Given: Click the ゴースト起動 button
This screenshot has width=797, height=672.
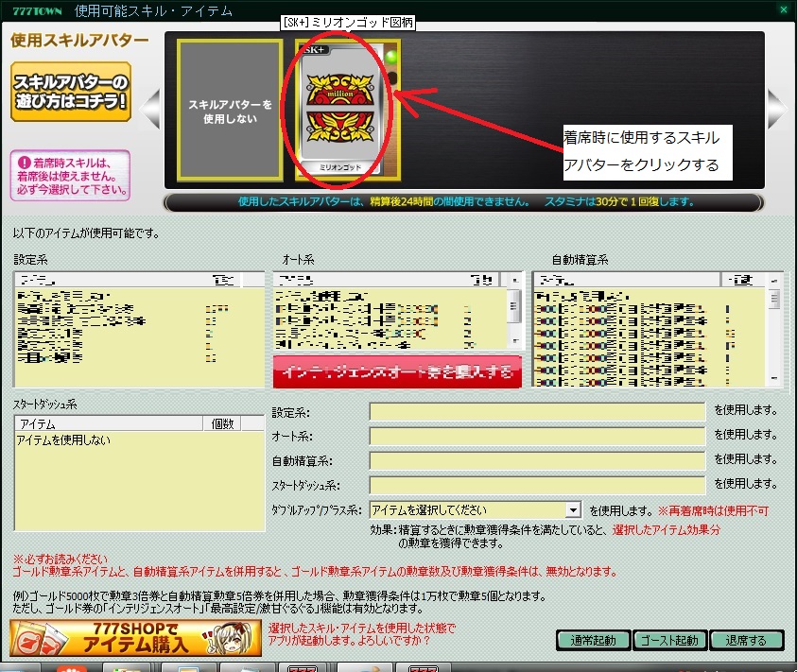Looking at the screenshot, I should [x=669, y=640].
